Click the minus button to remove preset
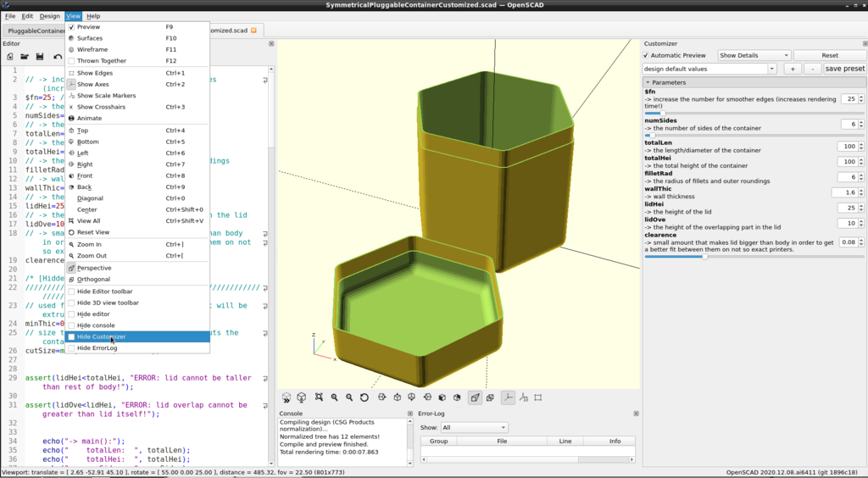This screenshot has width=868, height=478. click(x=812, y=69)
